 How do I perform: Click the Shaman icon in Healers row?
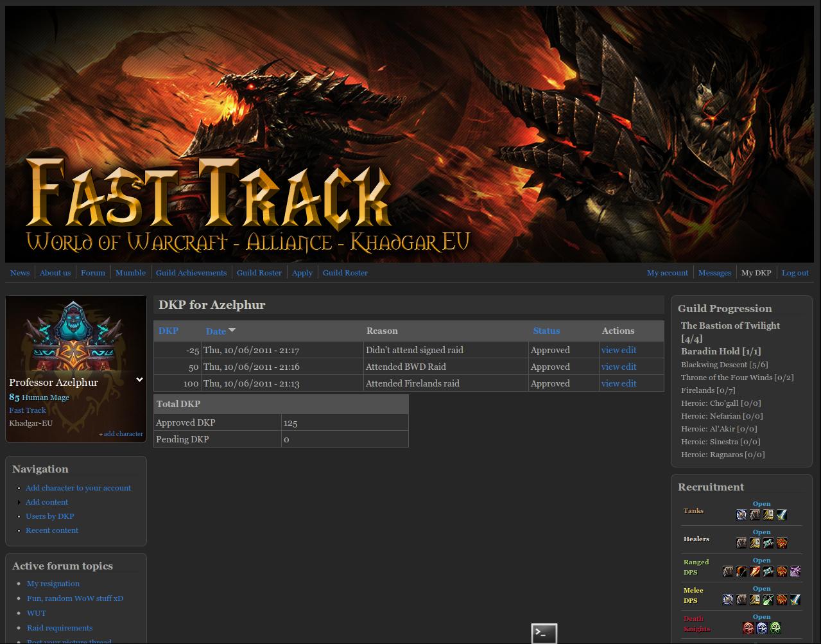tap(768, 543)
